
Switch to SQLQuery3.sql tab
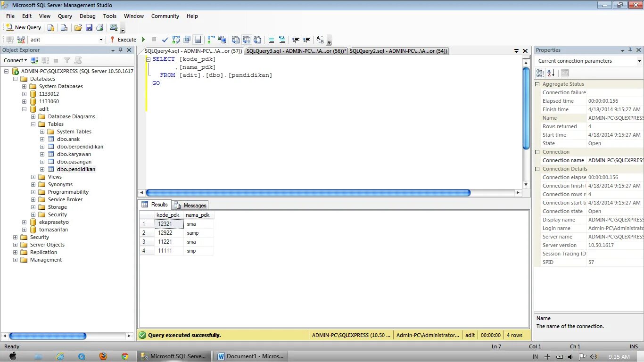coord(296,51)
